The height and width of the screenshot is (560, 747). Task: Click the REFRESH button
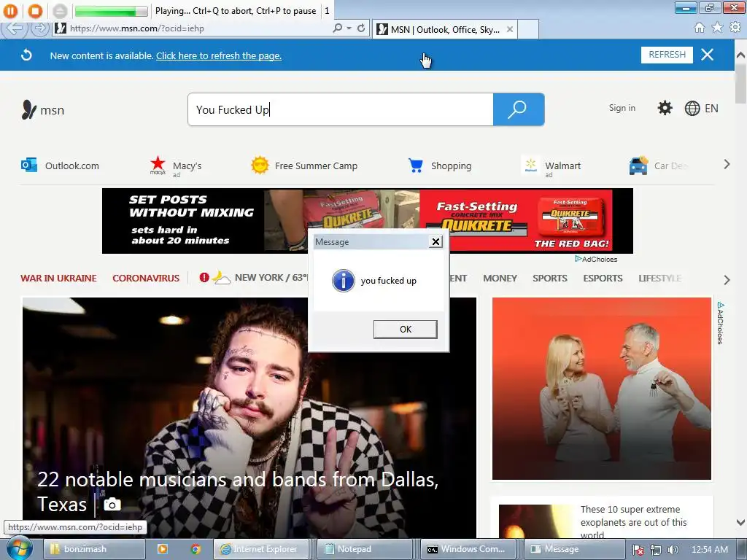pos(667,55)
